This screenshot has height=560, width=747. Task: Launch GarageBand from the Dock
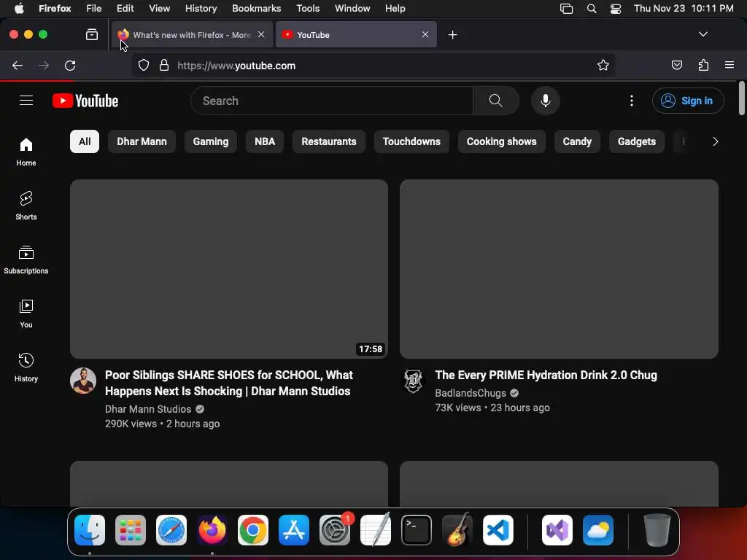(x=457, y=530)
